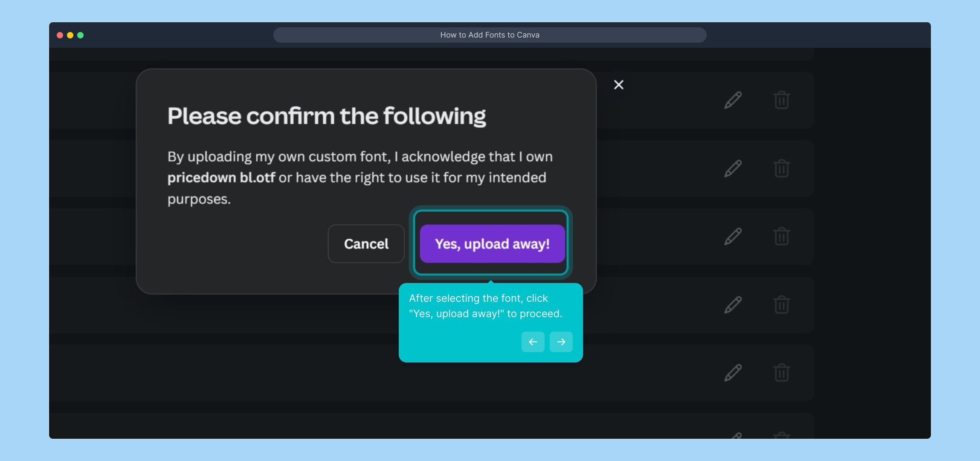Click the Cancel button
The height and width of the screenshot is (461, 980).
[x=365, y=243]
